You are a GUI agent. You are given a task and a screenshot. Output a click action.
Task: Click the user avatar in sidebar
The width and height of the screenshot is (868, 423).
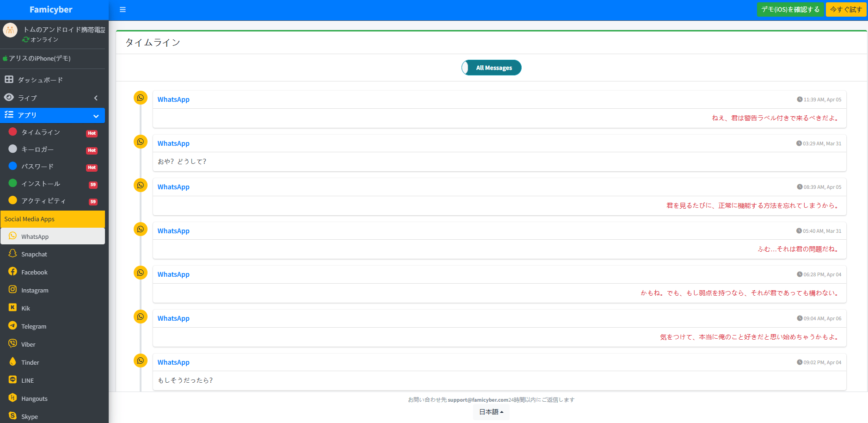(x=10, y=30)
